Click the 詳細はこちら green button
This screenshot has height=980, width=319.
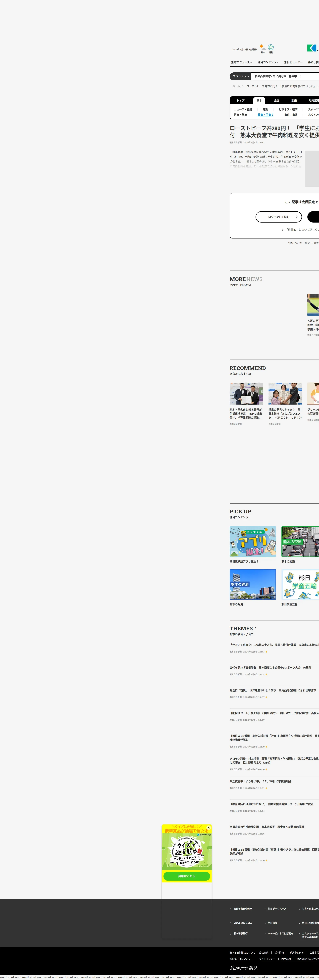coord(187,876)
